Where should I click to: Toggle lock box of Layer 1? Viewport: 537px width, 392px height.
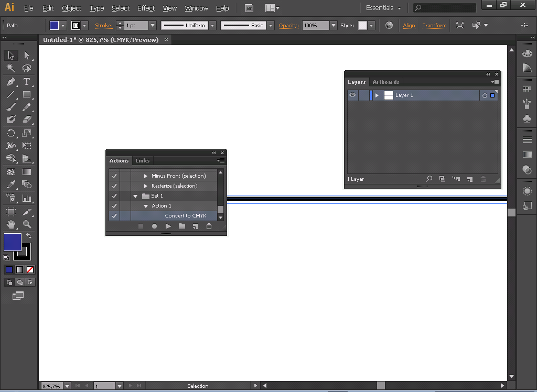click(x=364, y=95)
